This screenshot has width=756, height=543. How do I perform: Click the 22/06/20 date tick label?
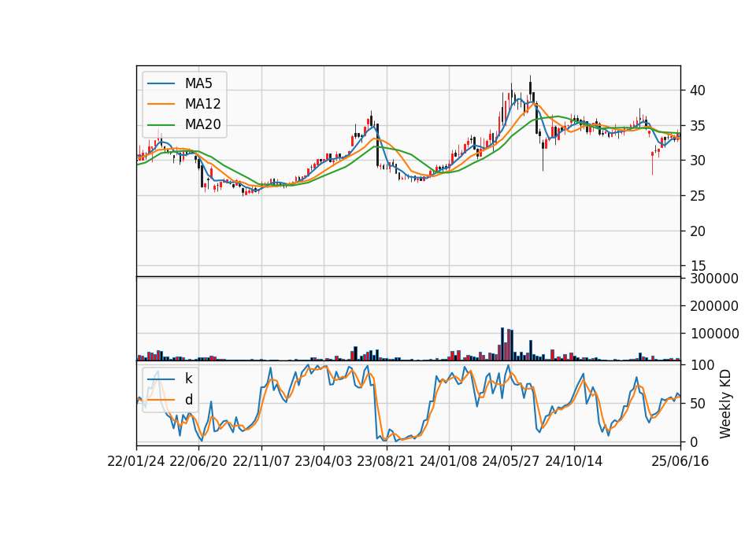tap(198, 462)
